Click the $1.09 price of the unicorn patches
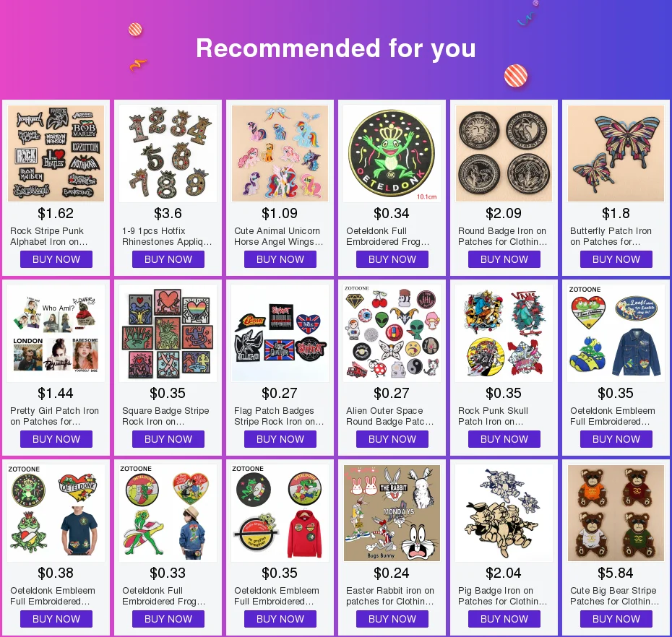 coord(280,213)
